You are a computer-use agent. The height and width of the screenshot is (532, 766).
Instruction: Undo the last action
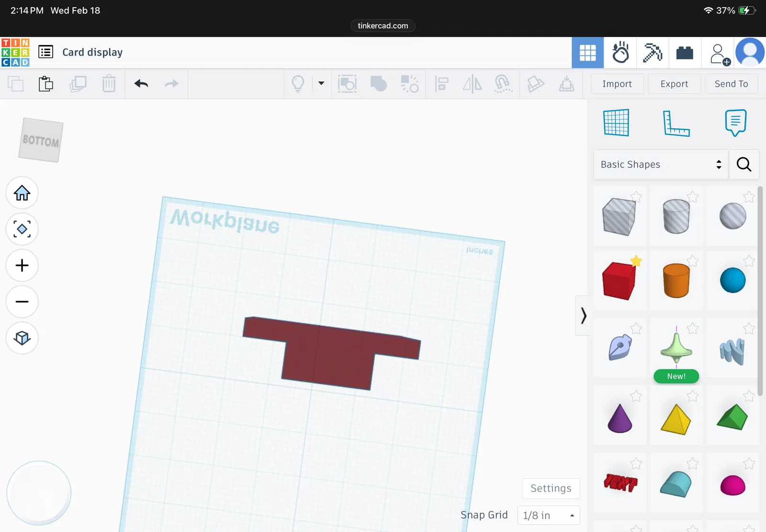(x=141, y=84)
